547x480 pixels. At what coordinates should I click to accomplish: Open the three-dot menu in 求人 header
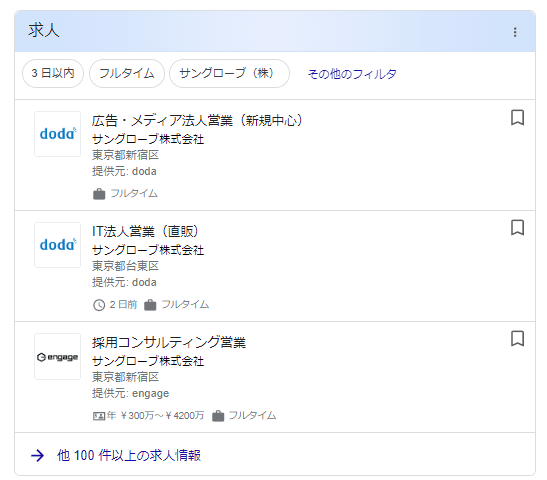(515, 32)
